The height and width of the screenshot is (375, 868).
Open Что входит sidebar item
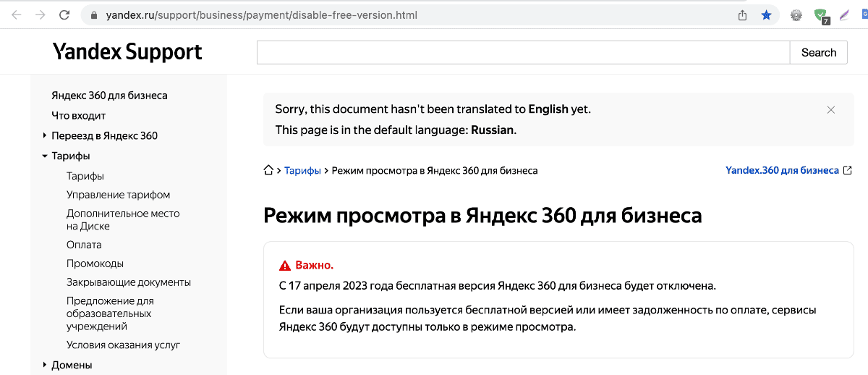(79, 115)
